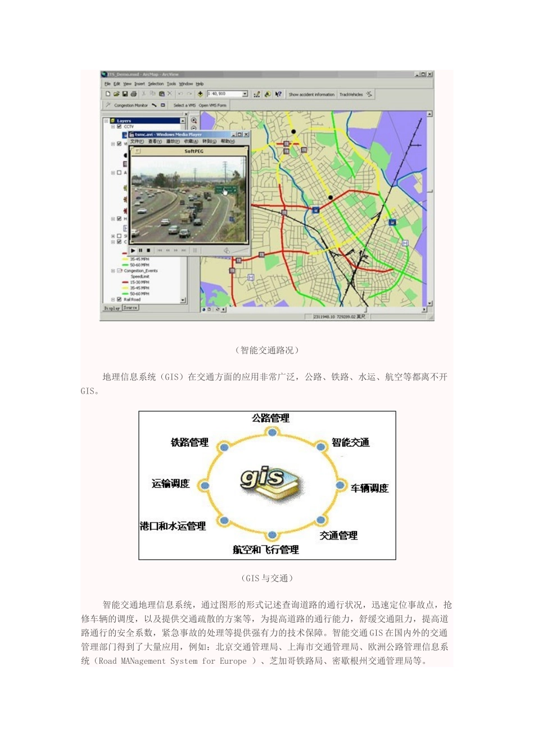The height and width of the screenshot is (756, 534).
Task: Open the Insert menu in ArcMap
Action: point(139,84)
